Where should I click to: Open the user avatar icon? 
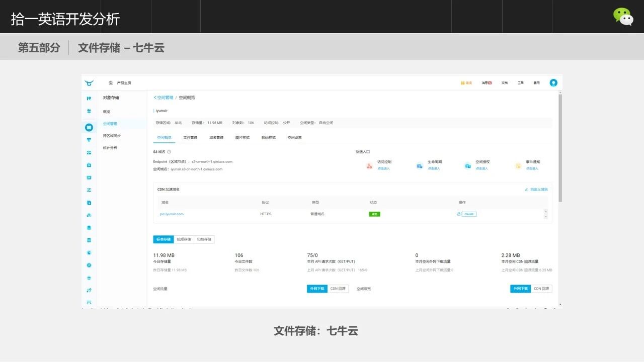coord(553,83)
